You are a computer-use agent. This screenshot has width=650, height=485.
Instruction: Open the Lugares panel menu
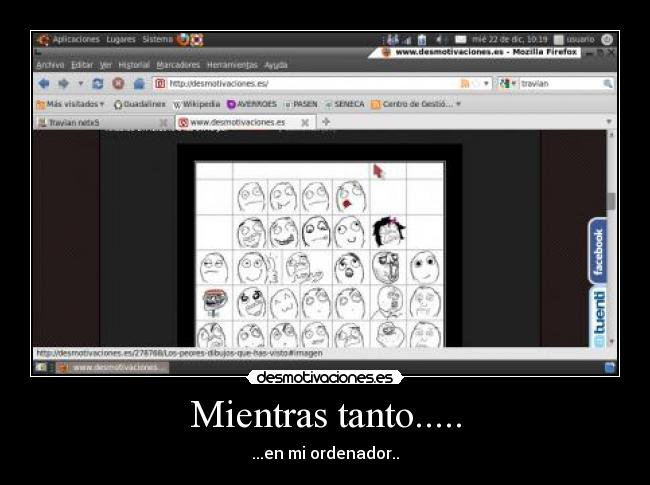click(121, 39)
